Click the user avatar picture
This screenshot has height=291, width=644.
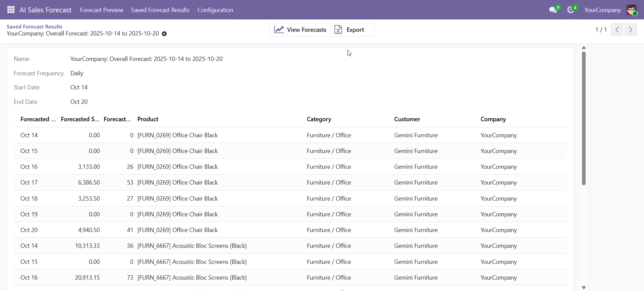coord(631,10)
